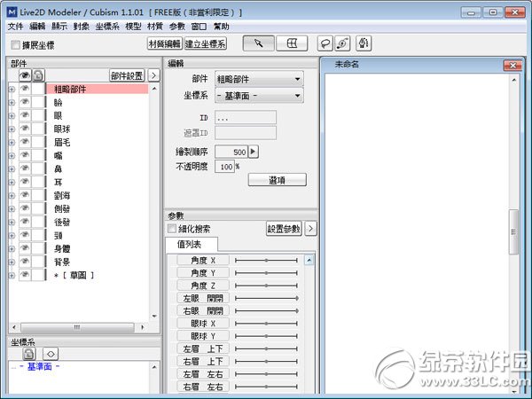This screenshot has width=532, height=399.
Task: Select the 基準面 coordinate system entry
Action: [x=40, y=367]
